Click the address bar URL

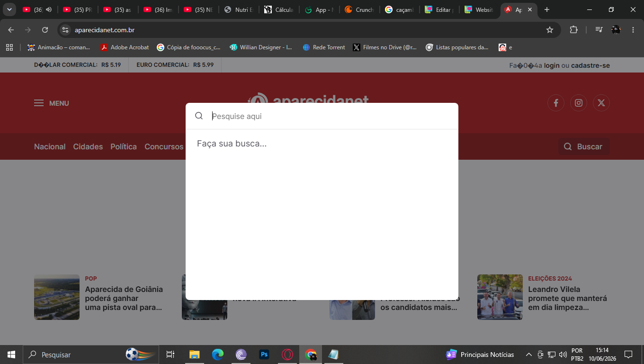(x=105, y=30)
